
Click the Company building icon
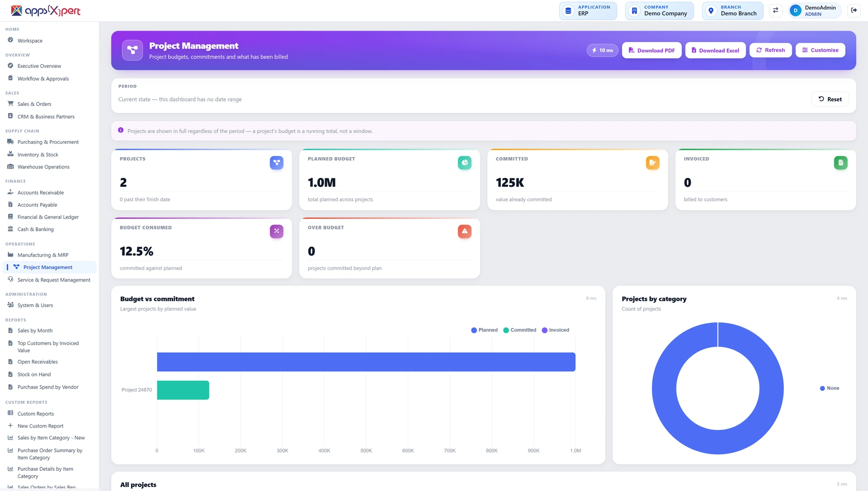pyautogui.click(x=634, y=10)
